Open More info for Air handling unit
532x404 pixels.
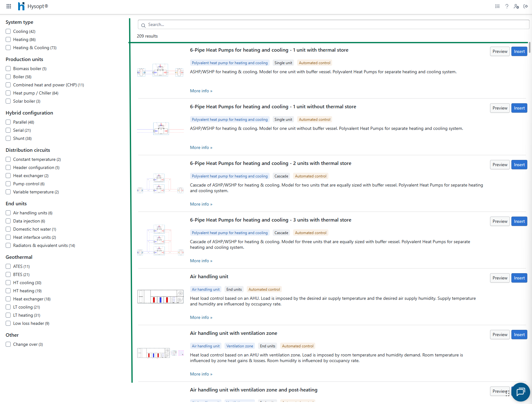pyautogui.click(x=201, y=317)
